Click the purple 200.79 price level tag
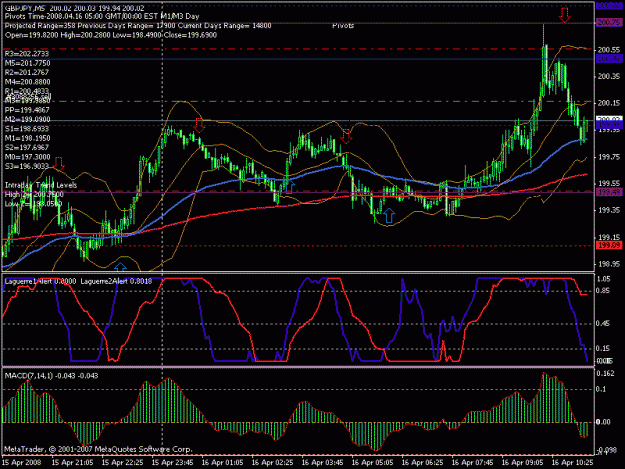The width and height of the screenshot is (625, 469). (609, 23)
